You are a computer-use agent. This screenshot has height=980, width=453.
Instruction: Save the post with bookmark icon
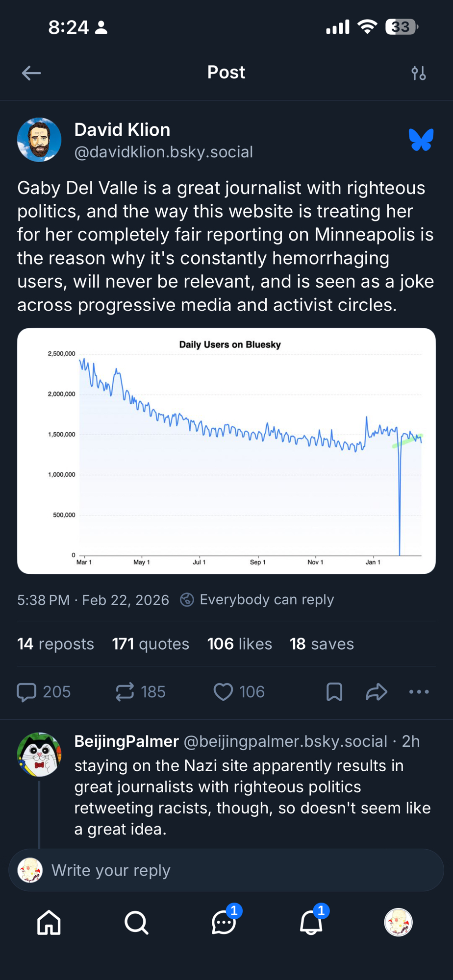pos(334,692)
